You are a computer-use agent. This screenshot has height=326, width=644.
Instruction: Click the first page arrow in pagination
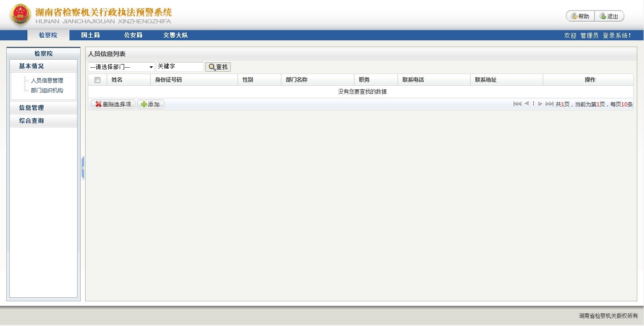click(x=517, y=104)
